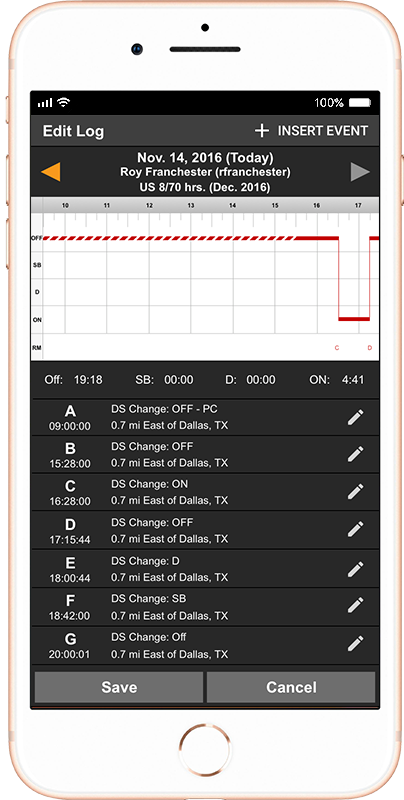Select the C marker on the graph
This screenshot has height=800, width=404.
tap(337, 348)
